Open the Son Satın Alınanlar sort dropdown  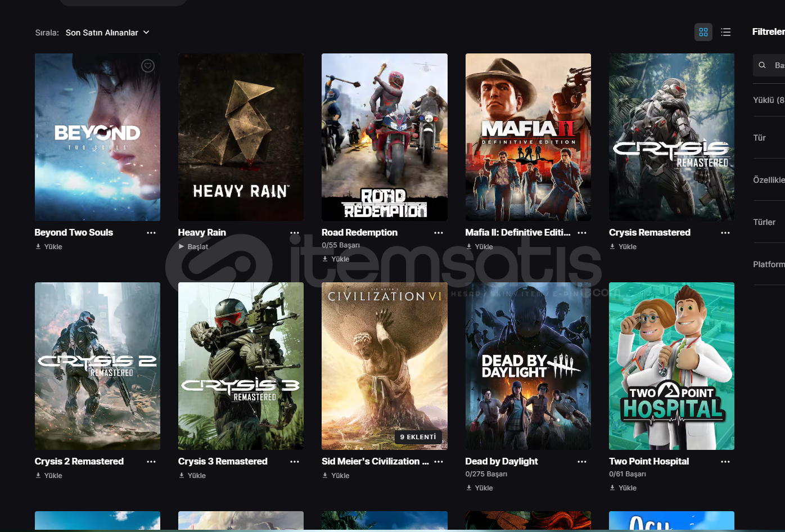pos(107,33)
